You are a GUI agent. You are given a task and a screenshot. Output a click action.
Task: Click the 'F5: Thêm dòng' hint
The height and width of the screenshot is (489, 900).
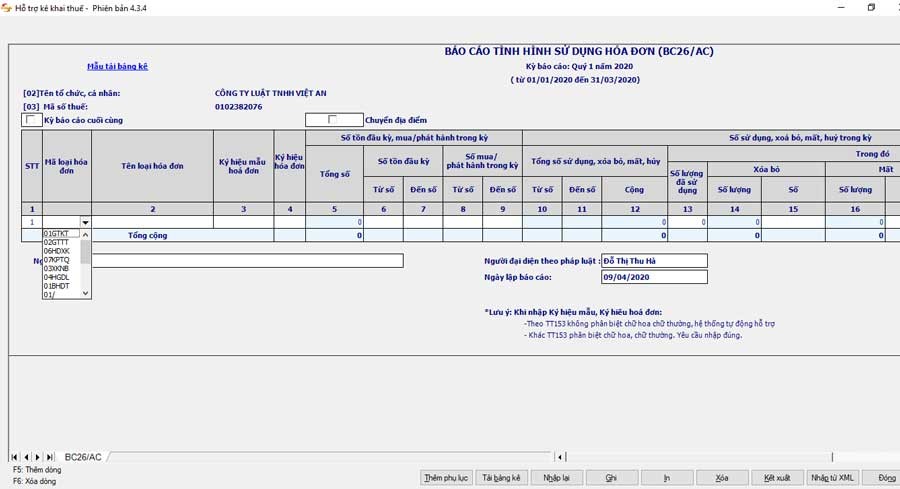click(37, 469)
